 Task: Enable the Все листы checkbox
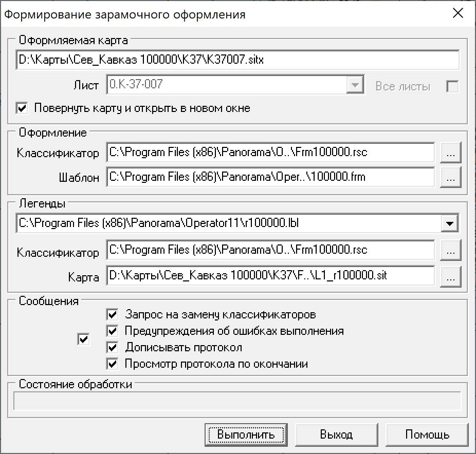click(x=452, y=86)
